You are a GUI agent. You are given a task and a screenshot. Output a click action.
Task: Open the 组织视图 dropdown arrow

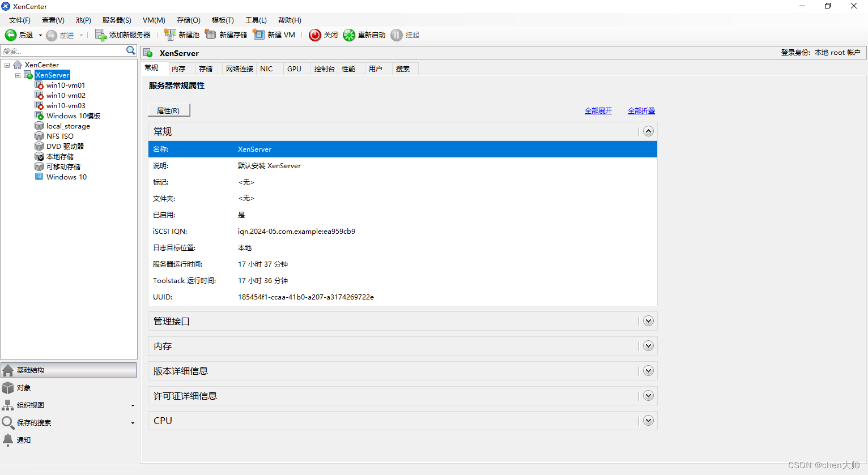tap(133, 406)
